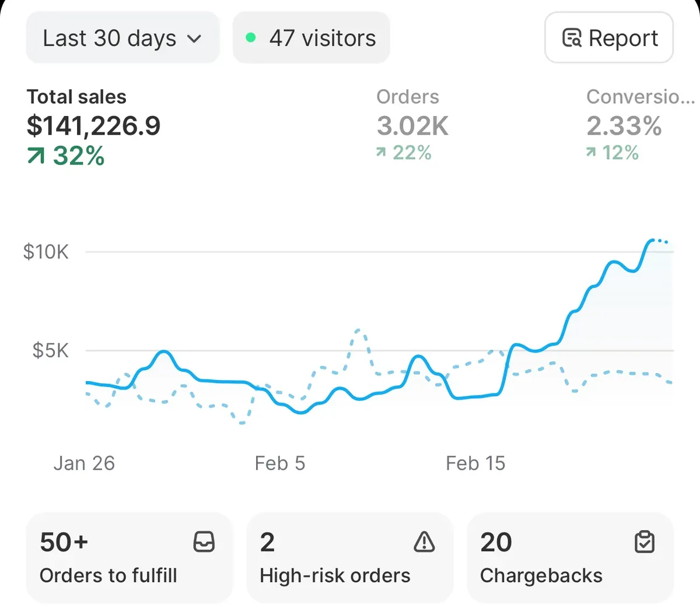Click the 12% conversion change indicator
The image size is (700, 612).
pyautogui.click(x=612, y=153)
